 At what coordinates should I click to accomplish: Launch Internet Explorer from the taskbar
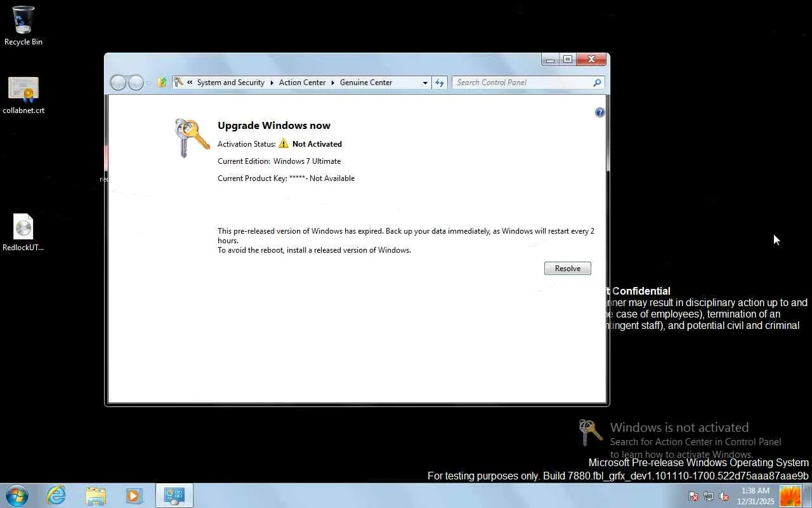(x=56, y=495)
